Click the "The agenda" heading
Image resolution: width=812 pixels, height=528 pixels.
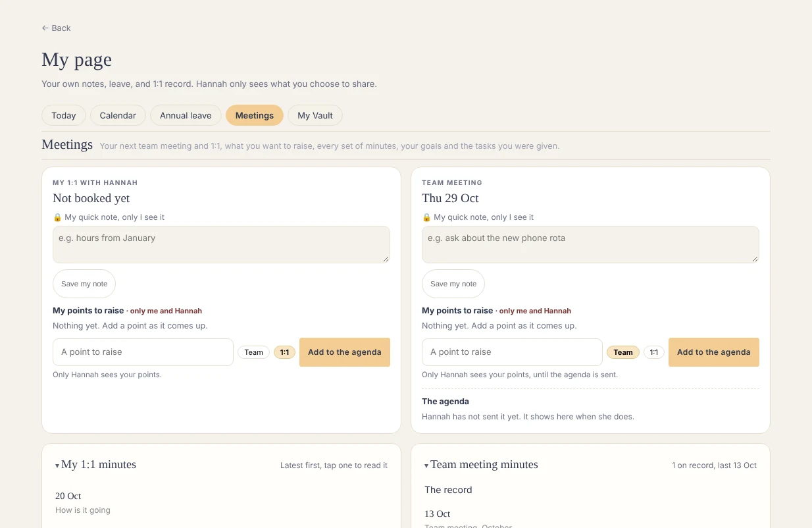[x=445, y=402]
